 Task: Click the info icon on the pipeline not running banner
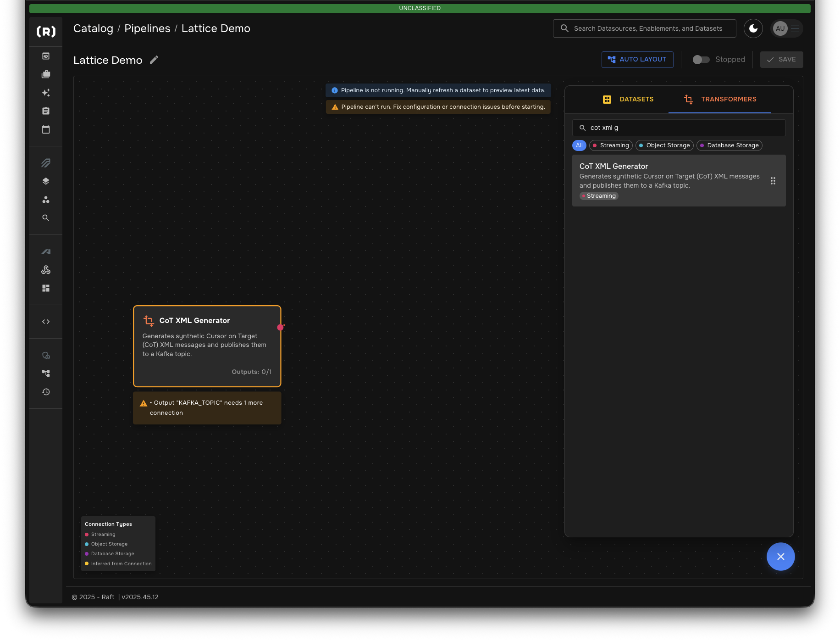pyautogui.click(x=335, y=90)
